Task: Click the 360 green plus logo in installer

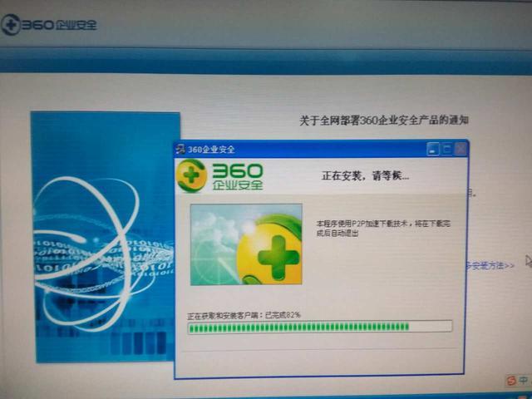Action: coord(191,175)
